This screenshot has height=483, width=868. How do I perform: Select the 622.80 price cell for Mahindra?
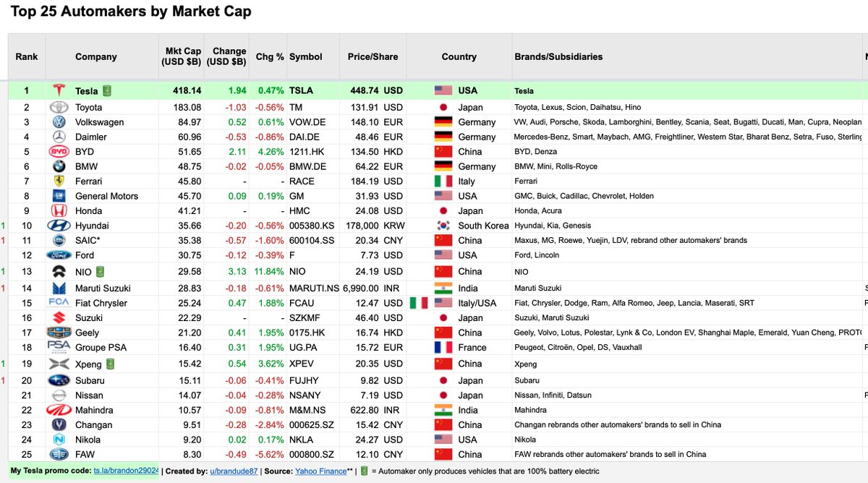pyautogui.click(x=373, y=410)
